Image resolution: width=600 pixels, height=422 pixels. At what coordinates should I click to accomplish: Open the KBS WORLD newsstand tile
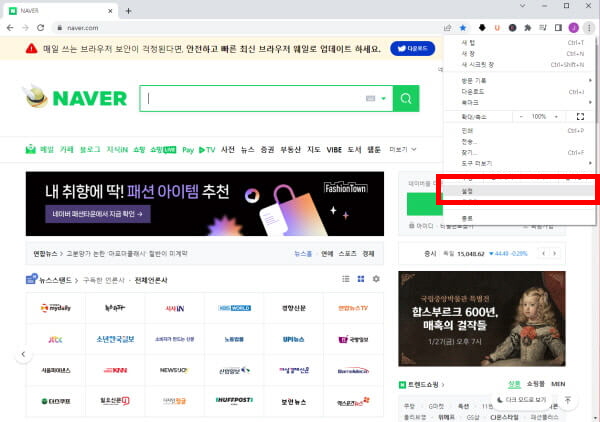234,308
